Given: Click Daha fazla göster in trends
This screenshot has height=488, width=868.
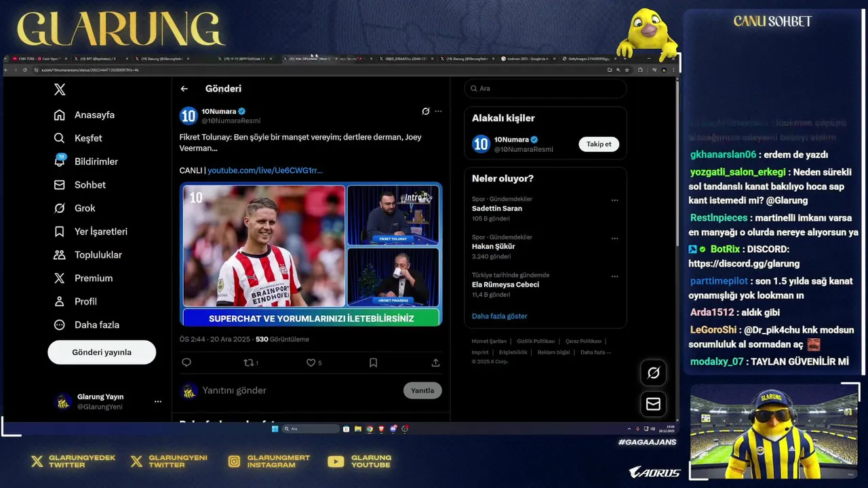Looking at the screenshot, I should click(499, 316).
